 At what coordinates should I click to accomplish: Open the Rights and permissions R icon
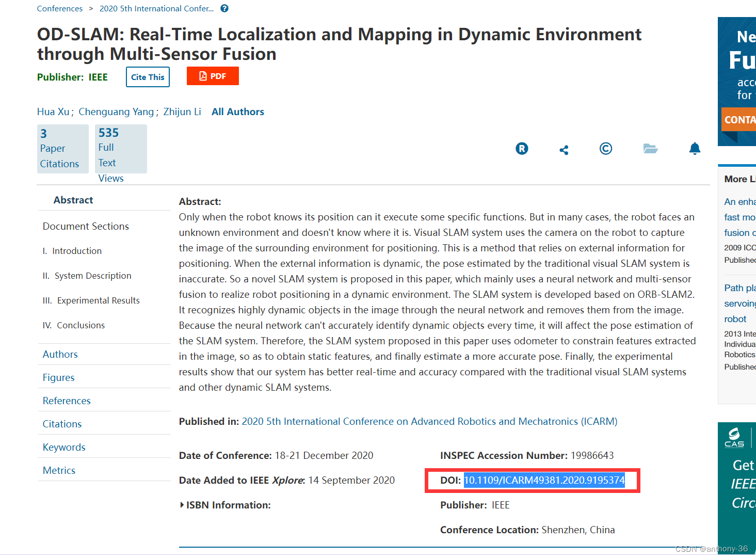[522, 149]
